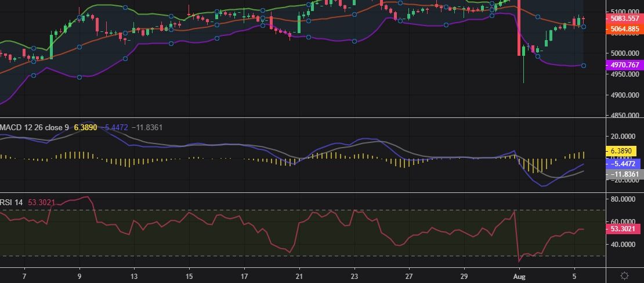Image resolution: width=644 pixels, height=283 pixels.
Task: Click the red 53.3021 label on RSI axis
Action: [x=623, y=229]
